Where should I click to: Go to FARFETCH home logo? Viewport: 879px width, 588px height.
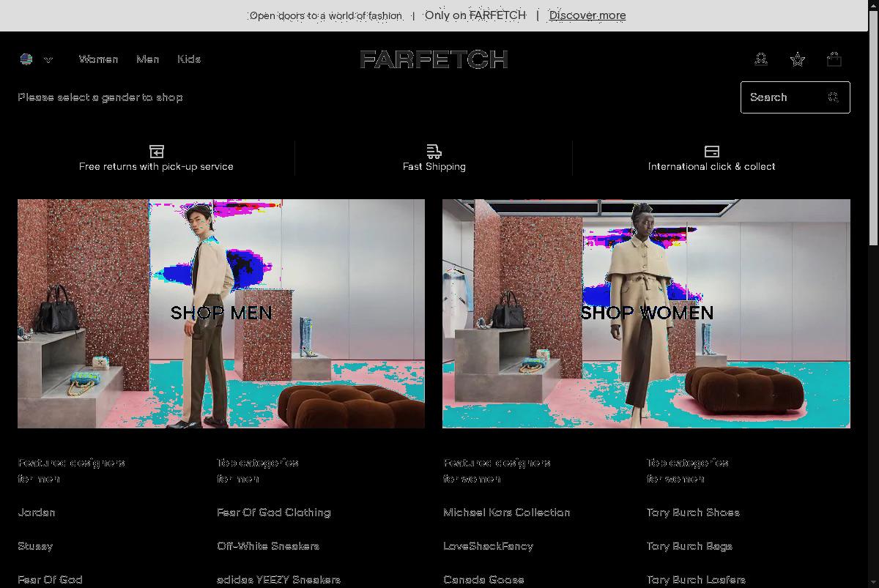(x=434, y=59)
